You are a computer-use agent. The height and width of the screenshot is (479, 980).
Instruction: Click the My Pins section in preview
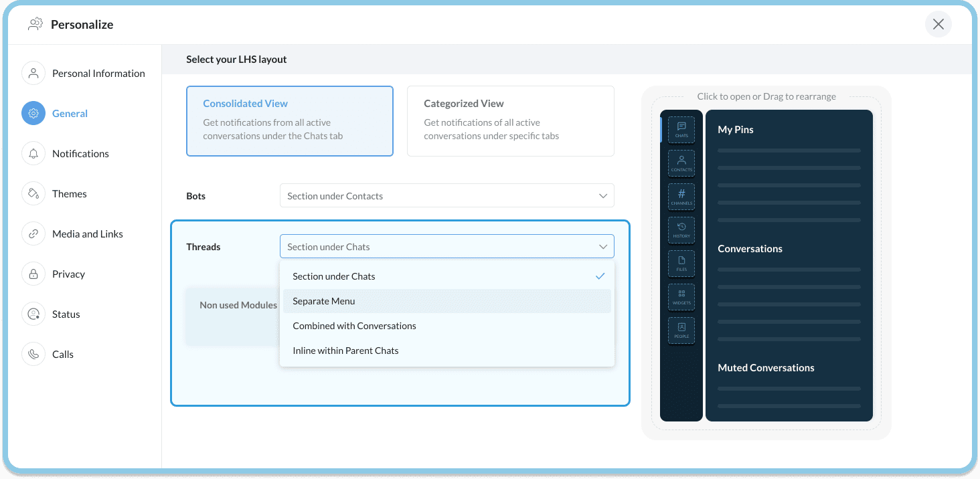pyautogui.click(x=736, y=130)
